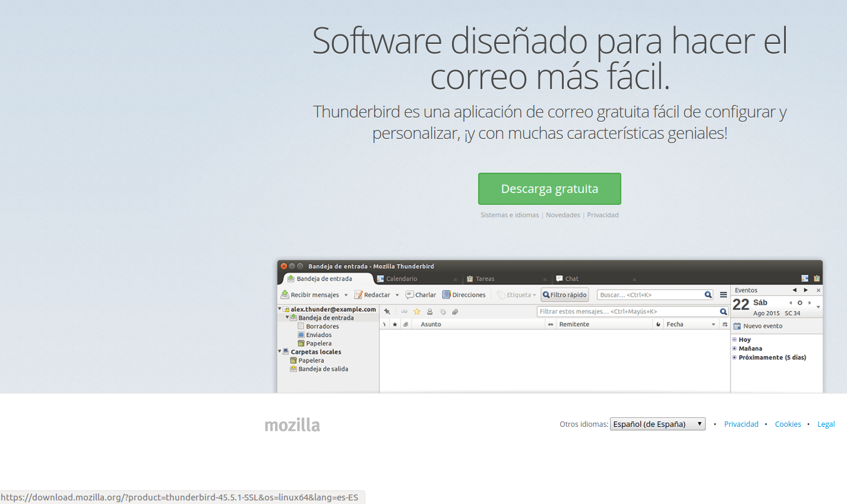Expand the Recibir mensajes dropdown arrow

coord(346,295)
